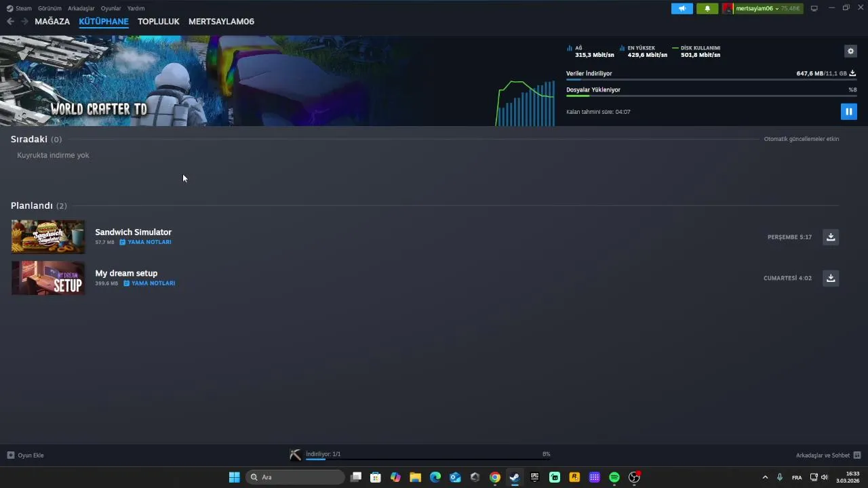
Task: Click the Sıradaki (0) heading
Action: tap(36, 139)
